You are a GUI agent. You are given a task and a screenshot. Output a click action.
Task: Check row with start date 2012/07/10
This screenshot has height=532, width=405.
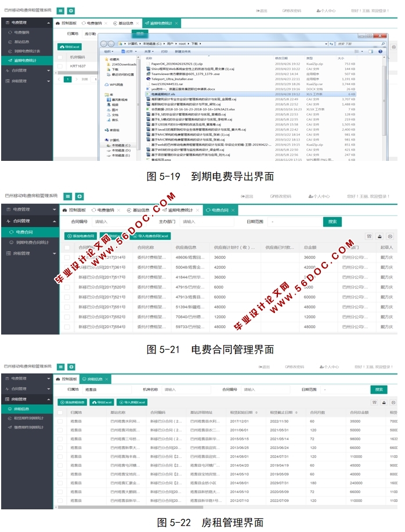coord(60,501)
